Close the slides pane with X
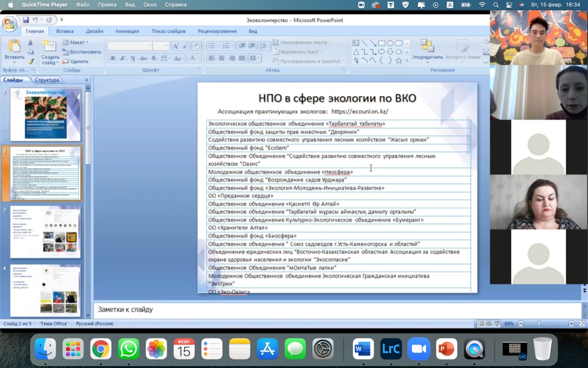This screenshot has width=588, height=368. 87,80
